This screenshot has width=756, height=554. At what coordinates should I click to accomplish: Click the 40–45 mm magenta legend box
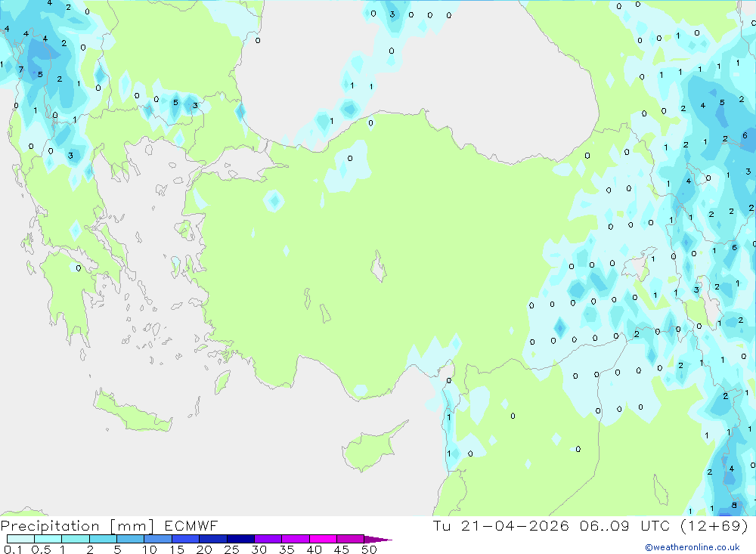pyautogui.click(x=323, y=539)
